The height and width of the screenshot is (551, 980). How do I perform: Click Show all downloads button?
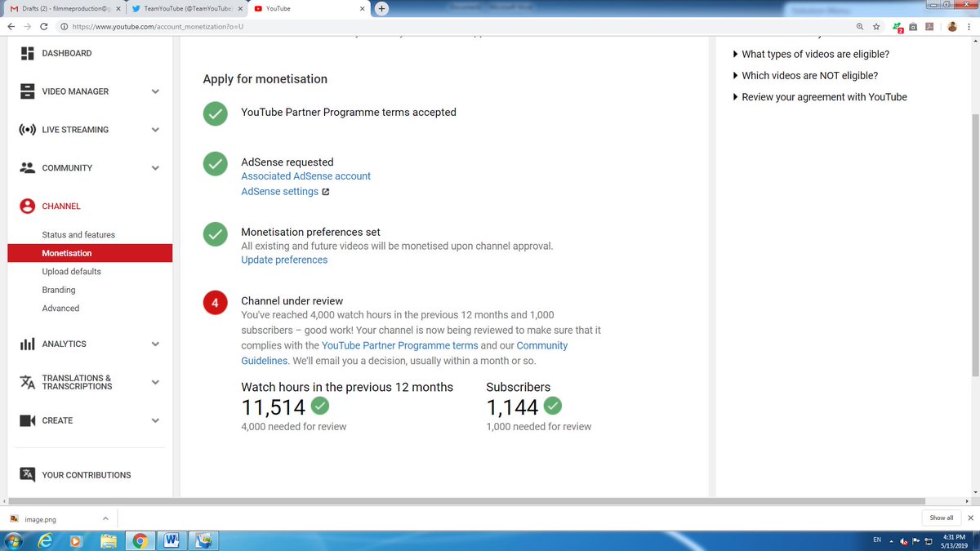[x=941, y=518]
